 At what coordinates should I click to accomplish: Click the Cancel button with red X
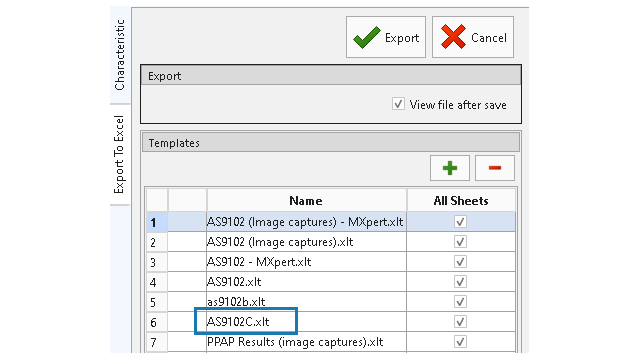[x=473, y=37]
